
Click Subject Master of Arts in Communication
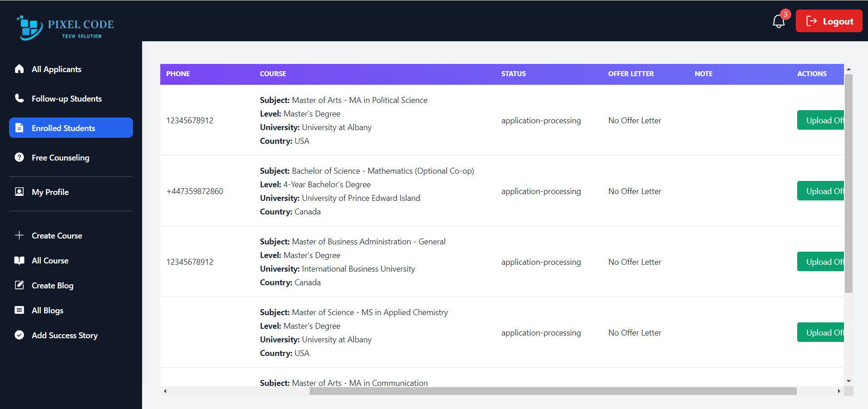(344, 382)
